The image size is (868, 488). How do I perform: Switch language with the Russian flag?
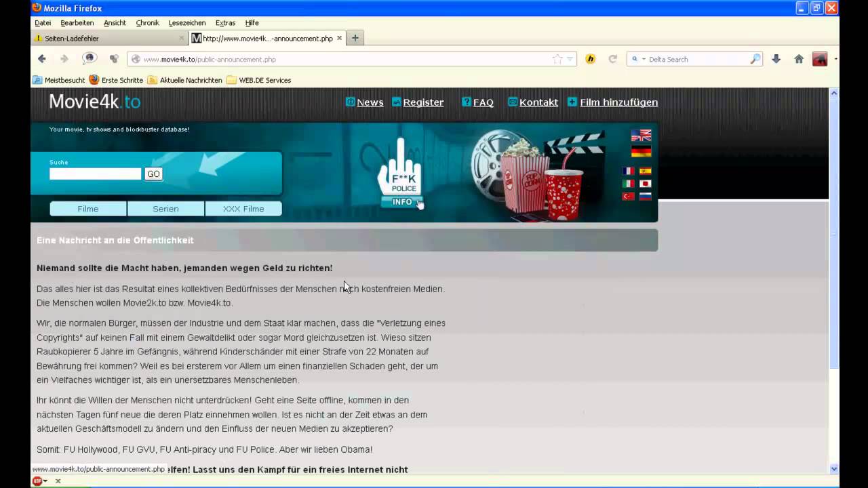(646, 197)
